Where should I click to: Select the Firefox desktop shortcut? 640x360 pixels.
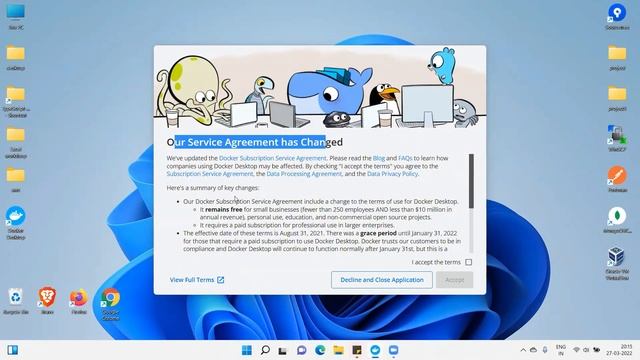79,301
